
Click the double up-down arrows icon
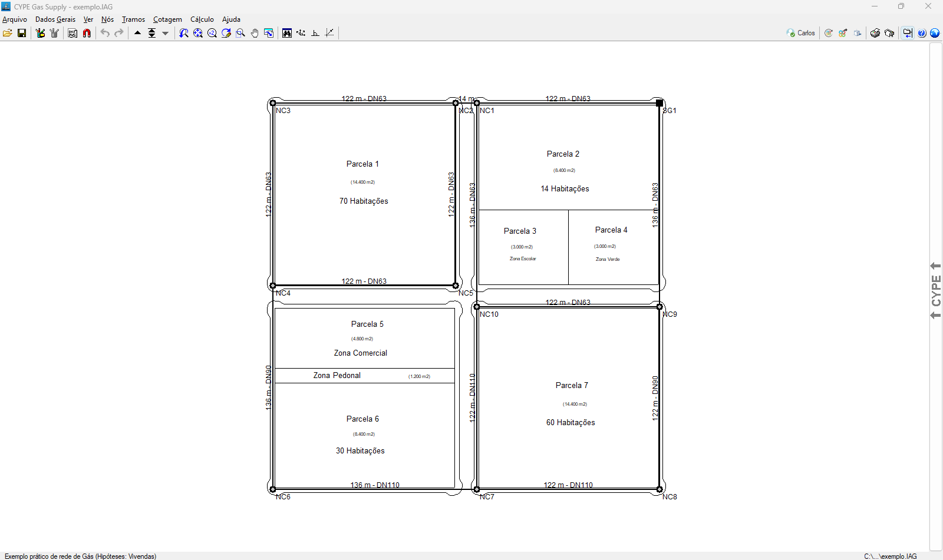point(151,33)
